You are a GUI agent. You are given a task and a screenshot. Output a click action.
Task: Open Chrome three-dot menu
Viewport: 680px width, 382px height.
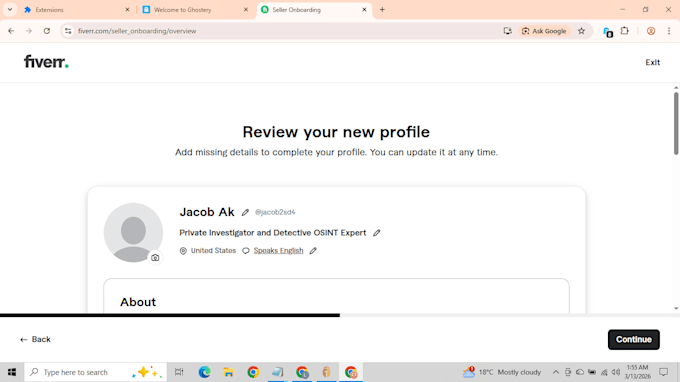[x=669, y=31]
